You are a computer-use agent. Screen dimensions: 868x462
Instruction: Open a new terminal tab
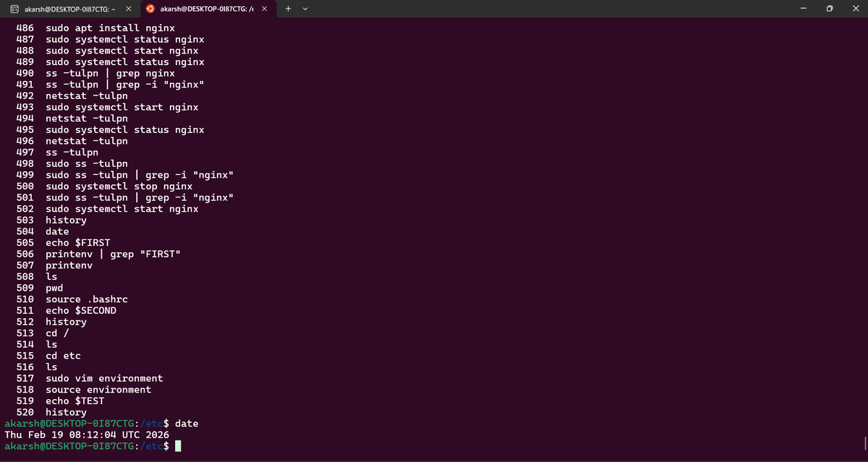288,9
